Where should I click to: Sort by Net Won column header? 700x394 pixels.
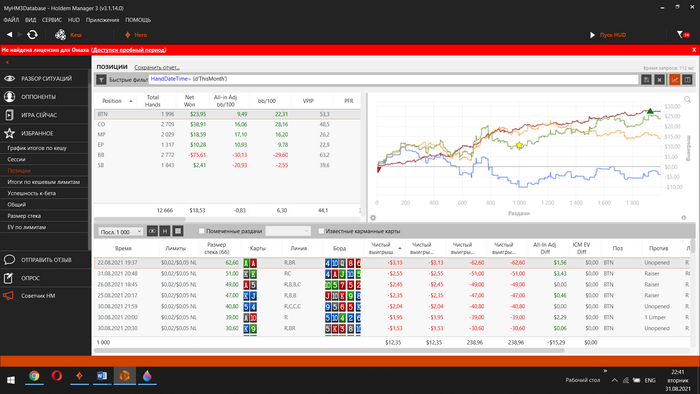[190, 101]
